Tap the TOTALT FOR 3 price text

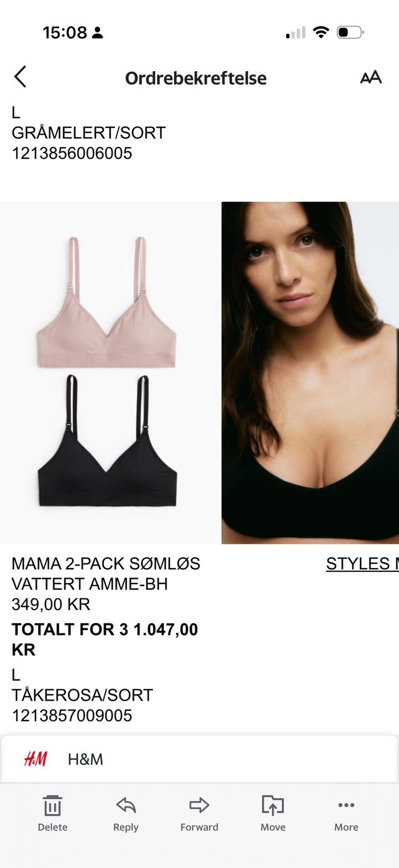pos(105,639)
